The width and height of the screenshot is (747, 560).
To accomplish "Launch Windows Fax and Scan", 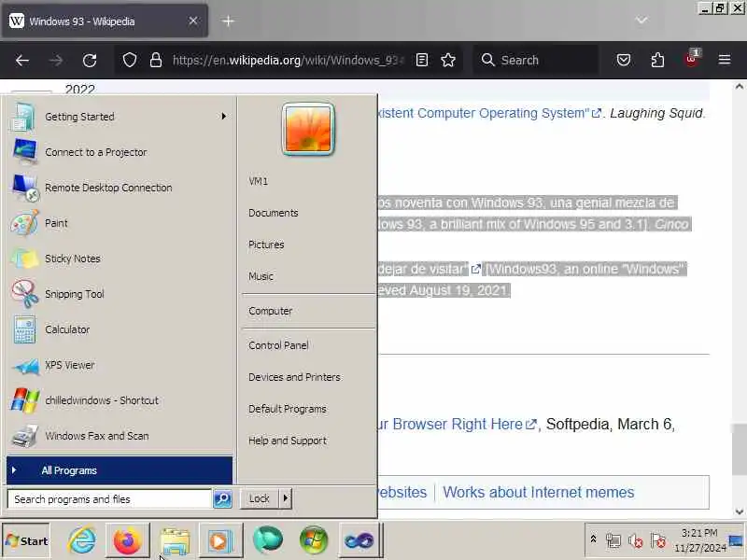I will point(120,436).
